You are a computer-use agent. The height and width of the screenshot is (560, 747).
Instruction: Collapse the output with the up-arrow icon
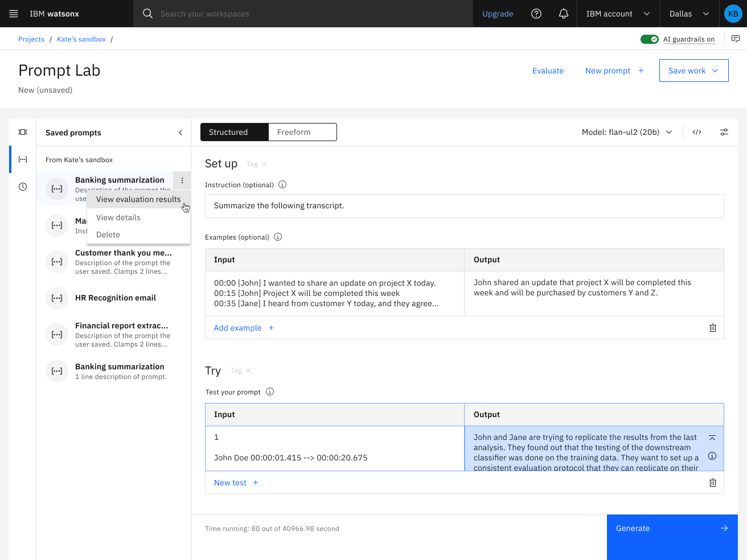click(x=712, y=438)
